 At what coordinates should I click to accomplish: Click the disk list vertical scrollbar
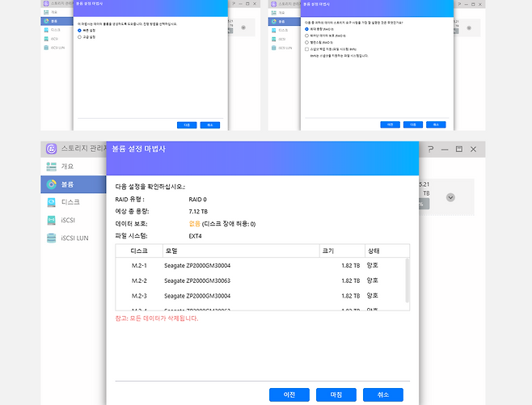tap(407, 279)
